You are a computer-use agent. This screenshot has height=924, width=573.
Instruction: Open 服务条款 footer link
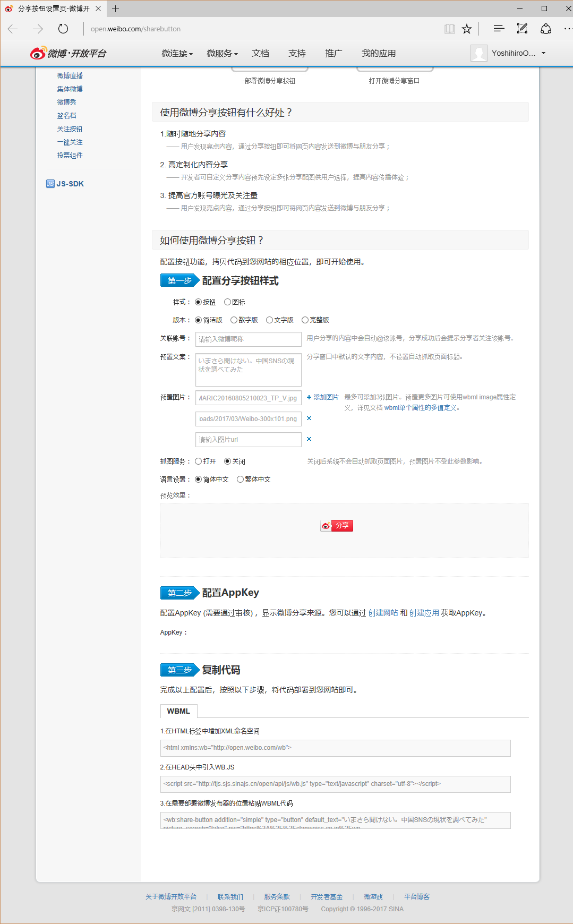[277, 897]
